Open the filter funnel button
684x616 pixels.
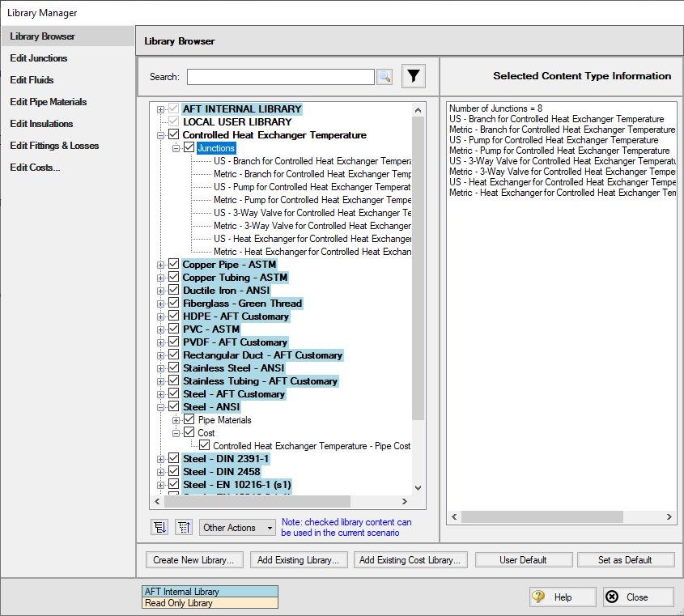(414, 77)
